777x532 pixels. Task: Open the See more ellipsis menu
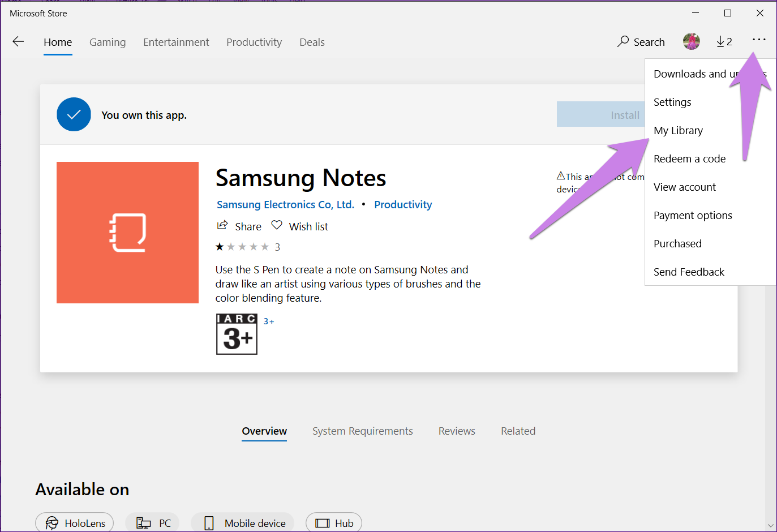tap(759, 40)
